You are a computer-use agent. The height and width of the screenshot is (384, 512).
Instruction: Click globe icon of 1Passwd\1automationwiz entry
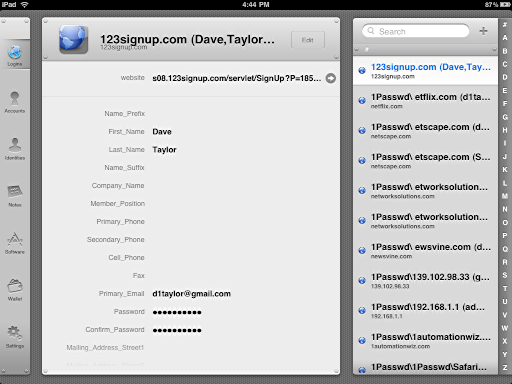[x=362, y=340]
